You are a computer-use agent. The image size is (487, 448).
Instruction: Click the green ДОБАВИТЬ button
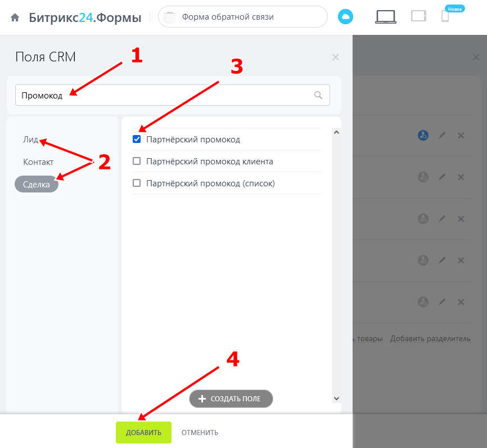point(143,432)
